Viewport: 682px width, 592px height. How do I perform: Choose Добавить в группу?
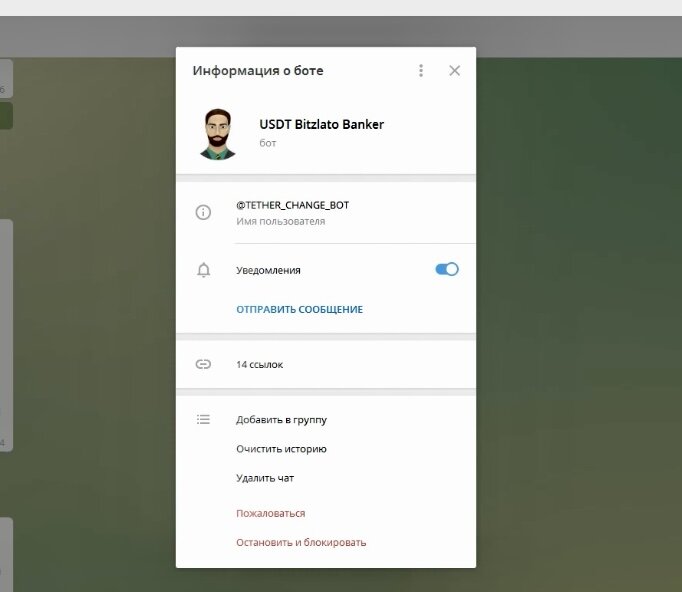(281, 420)
